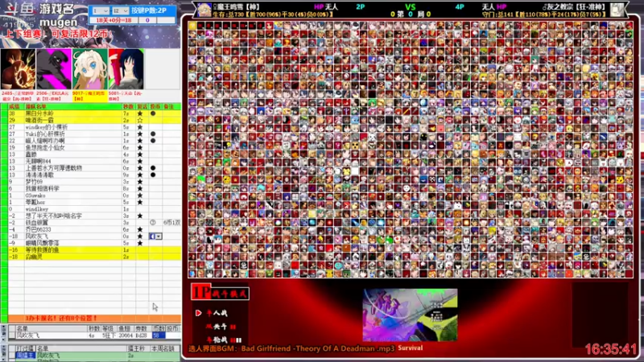Click the red arrow pointer beside 单人战

[x=198, y=313]
